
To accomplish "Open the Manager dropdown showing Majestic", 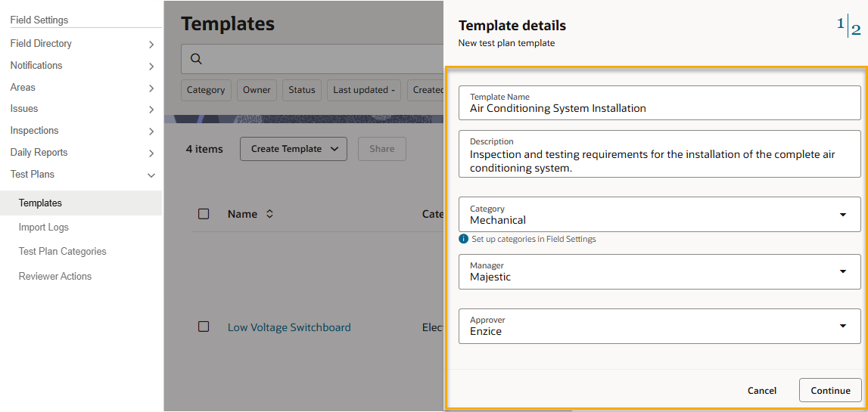I will 843,271.
